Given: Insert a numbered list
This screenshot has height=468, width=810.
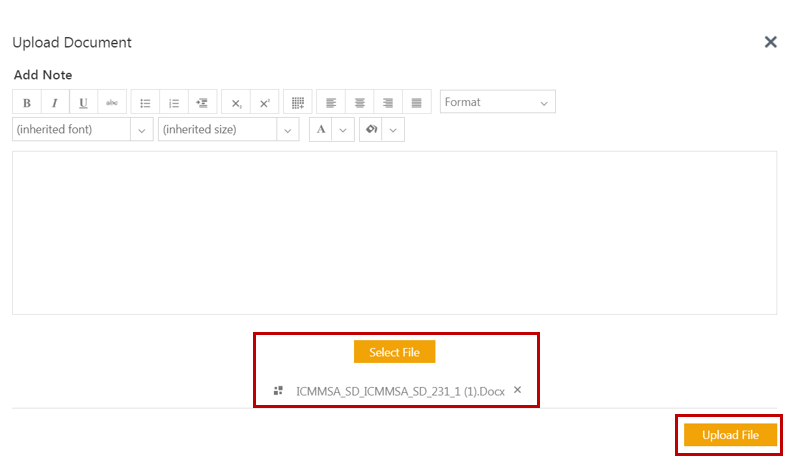Looking at the screenshot, I should (x=173, y=103).
